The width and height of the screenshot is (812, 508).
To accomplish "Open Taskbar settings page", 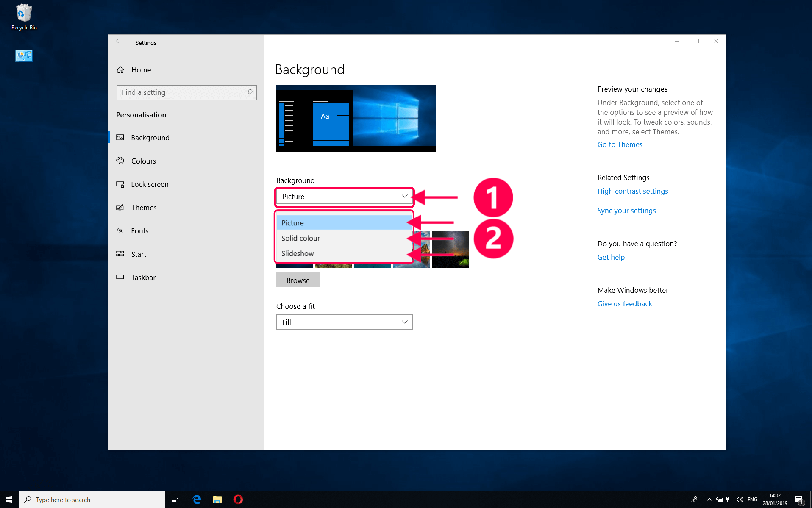I will tap(143, 278).
